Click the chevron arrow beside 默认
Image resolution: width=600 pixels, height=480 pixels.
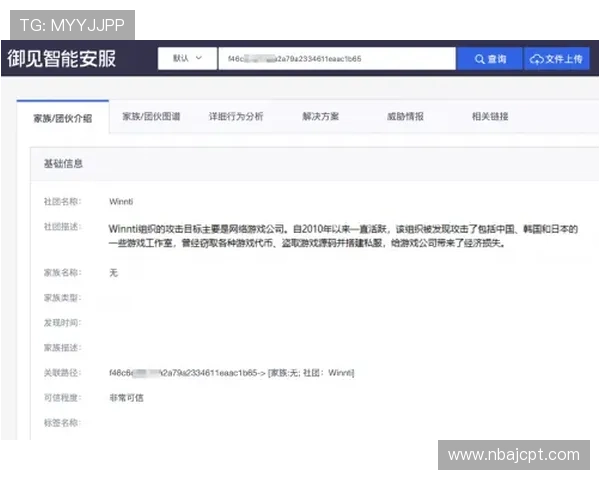point(200,59)
